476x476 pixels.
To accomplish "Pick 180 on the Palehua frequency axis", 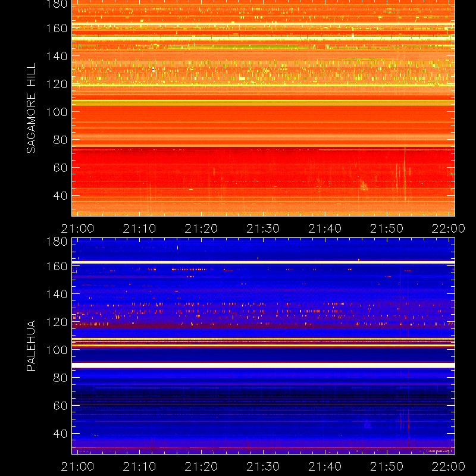I will (x=57, y=242).
